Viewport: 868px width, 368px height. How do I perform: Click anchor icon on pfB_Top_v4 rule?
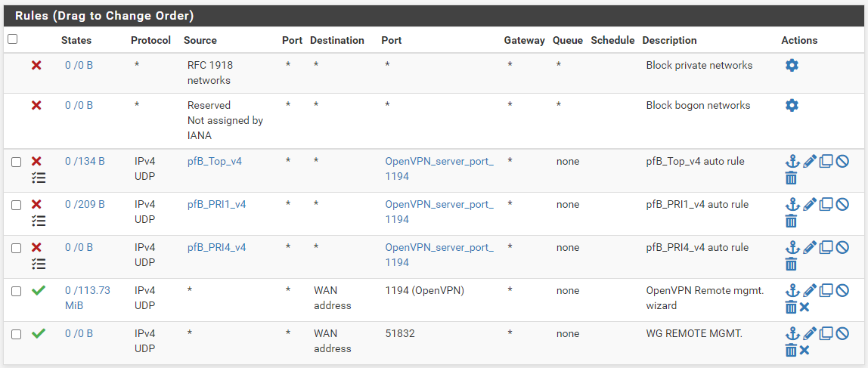792,162
